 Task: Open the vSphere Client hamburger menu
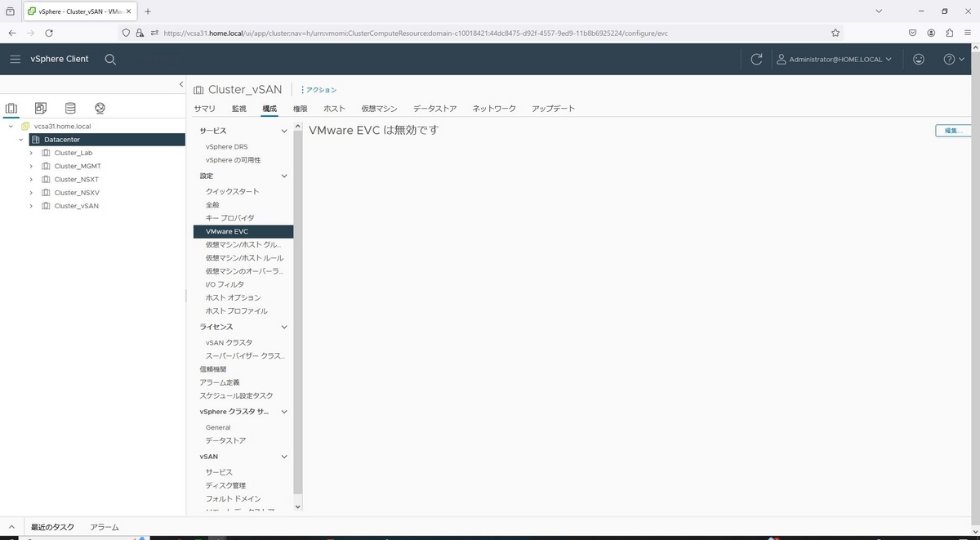pos(15,59)
